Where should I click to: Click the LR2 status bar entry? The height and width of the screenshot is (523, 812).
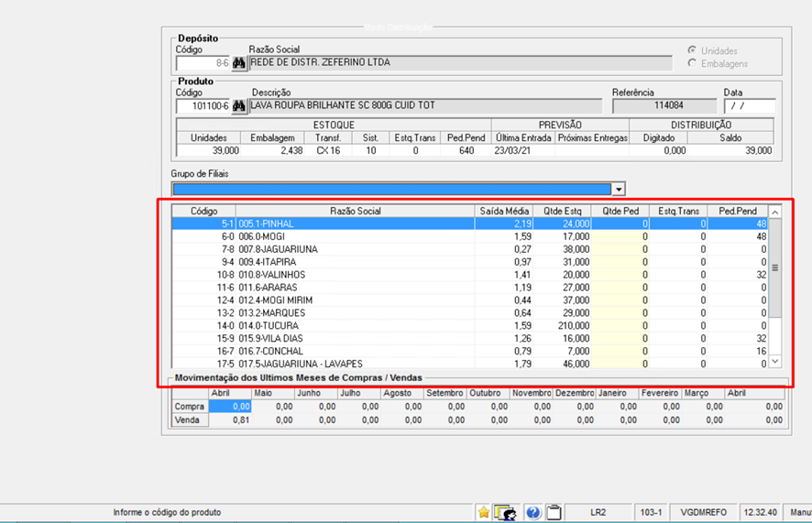coord(598,512)
